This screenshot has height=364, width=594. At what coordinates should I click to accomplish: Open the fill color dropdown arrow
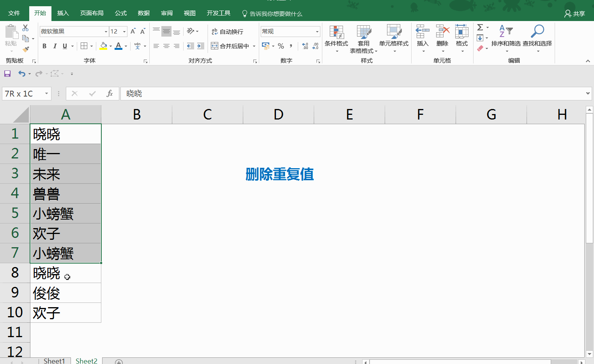coord(110,46)
